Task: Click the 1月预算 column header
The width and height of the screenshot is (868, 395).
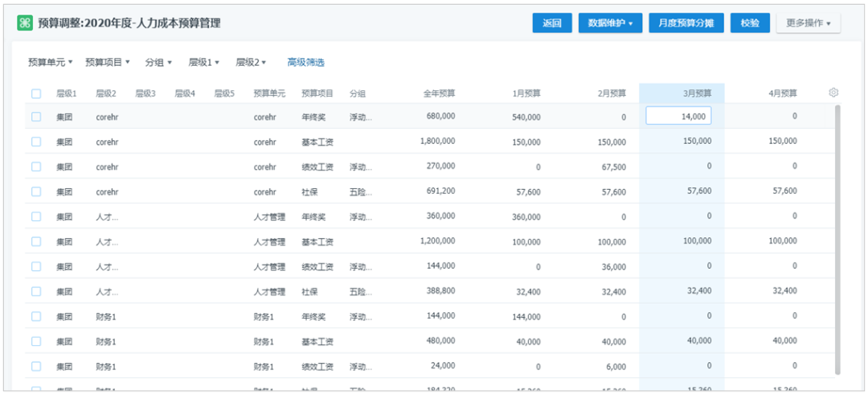Action: [x=526, y=93]
